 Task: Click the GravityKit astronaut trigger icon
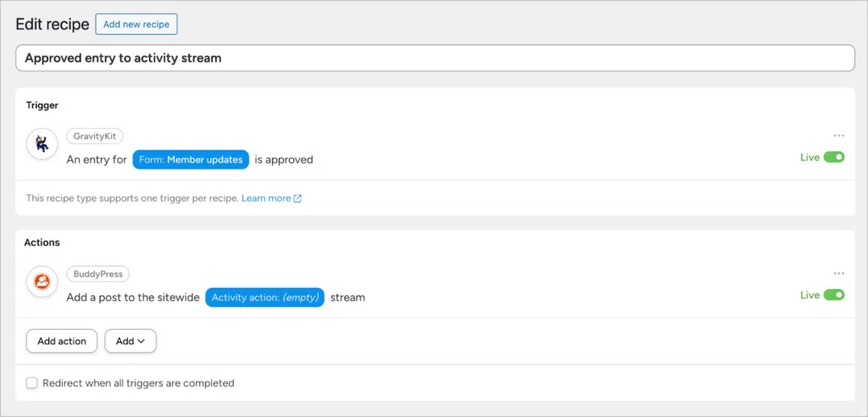pos(42,144)
